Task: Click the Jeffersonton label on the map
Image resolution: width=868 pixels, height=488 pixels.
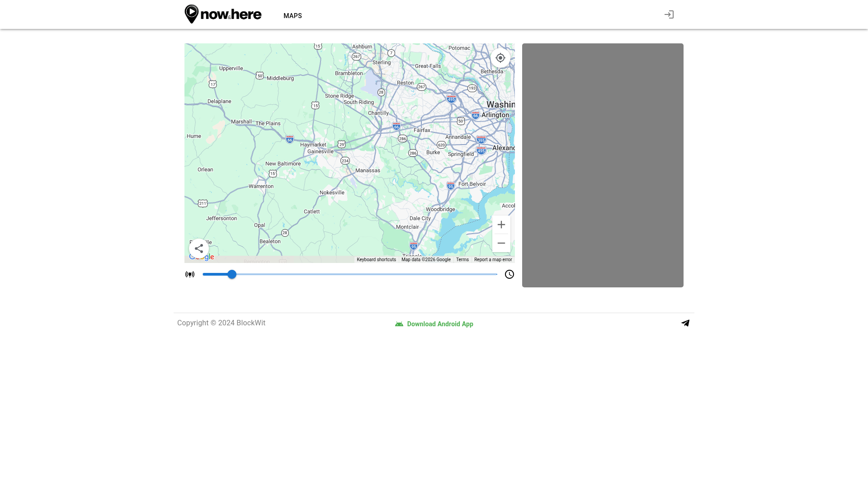Action: point(222,218)
